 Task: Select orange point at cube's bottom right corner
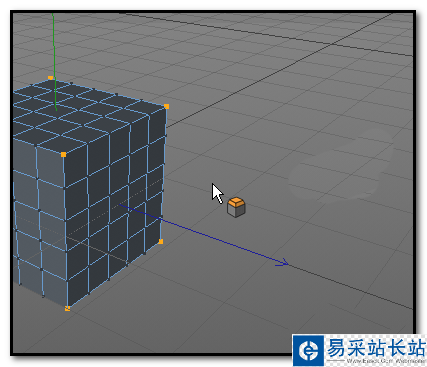pyautogui.click(x=161, y=241)
